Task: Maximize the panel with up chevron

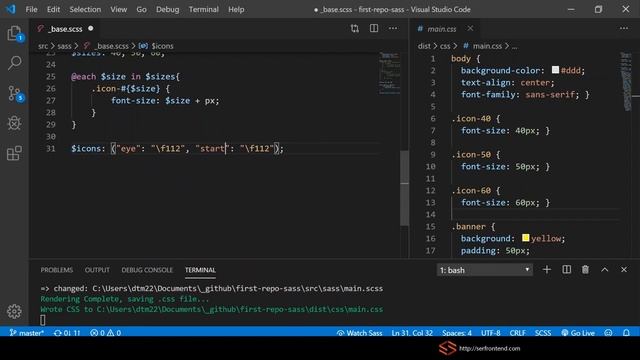Action: point(604,269)
